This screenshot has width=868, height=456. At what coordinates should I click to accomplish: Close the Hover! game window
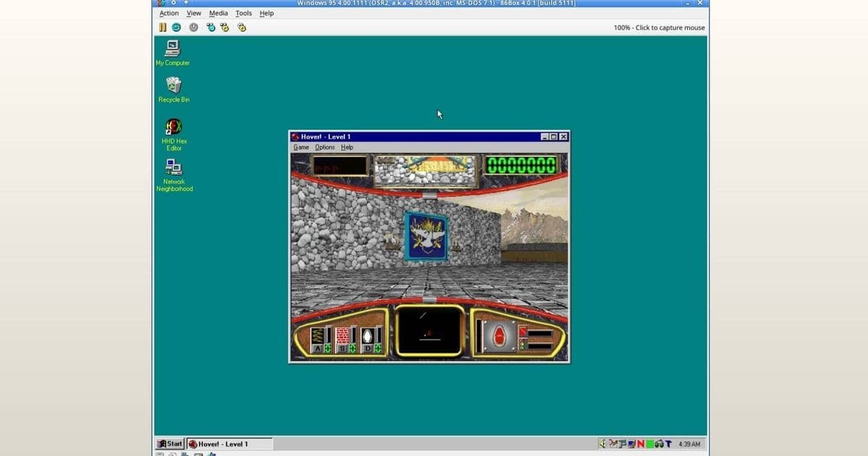click(563, 137)
